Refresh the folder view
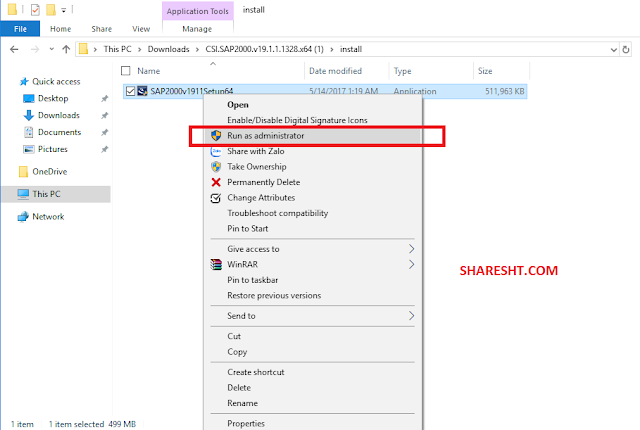Viewport: 640px width, 430px height. (x=626, y=49)
